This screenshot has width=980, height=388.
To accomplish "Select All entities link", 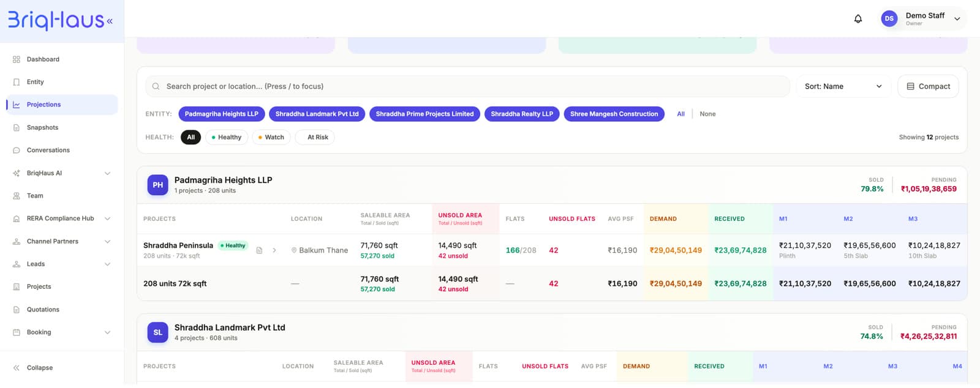I will pos(680,114).
